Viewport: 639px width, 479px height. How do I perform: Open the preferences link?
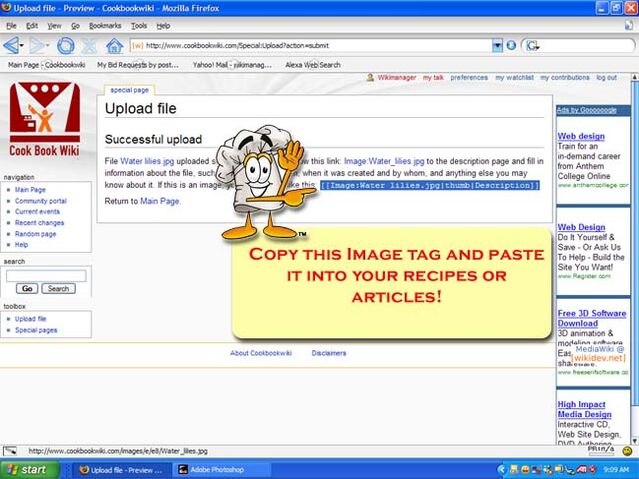click(x=469, y=77)
